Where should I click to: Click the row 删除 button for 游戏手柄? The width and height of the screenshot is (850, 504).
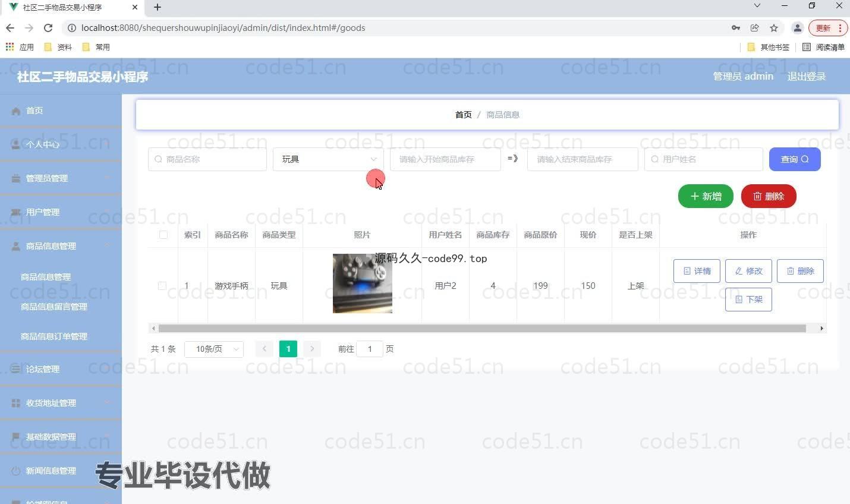coord(800,271)
